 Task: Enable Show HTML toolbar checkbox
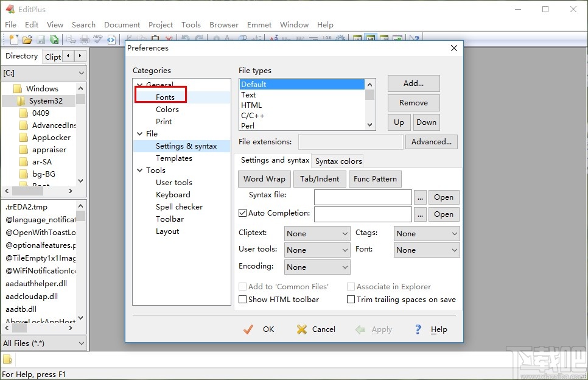243,300
